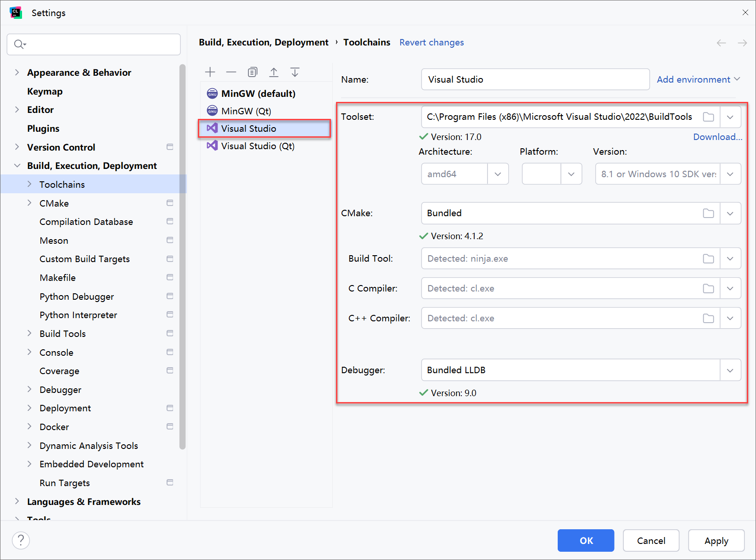Copy the selected toolchain

[252, 72]
